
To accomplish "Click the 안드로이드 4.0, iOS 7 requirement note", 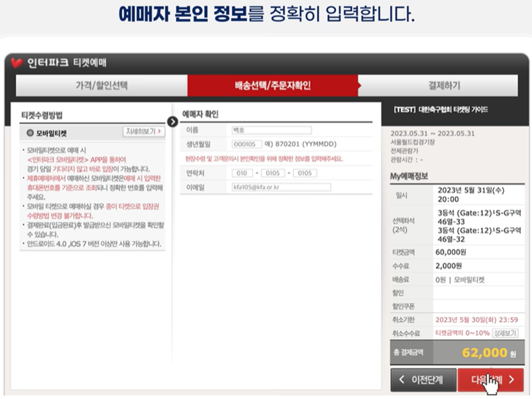I will [94, 244].
